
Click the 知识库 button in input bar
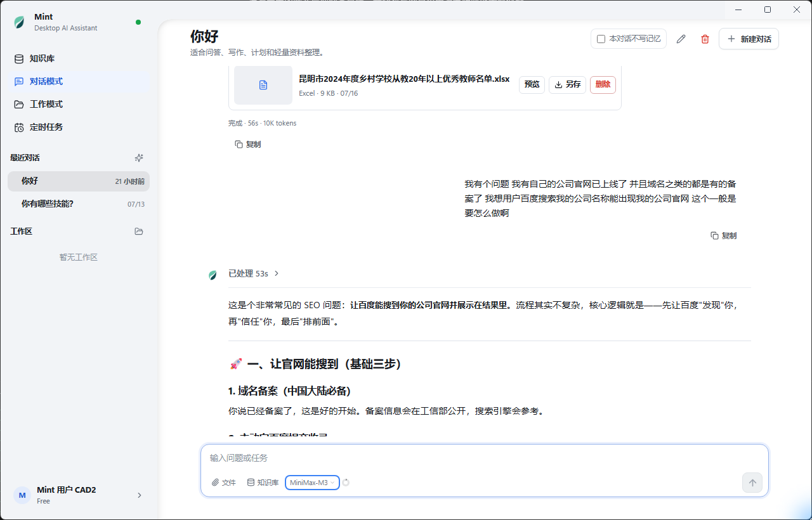(263, 483)
